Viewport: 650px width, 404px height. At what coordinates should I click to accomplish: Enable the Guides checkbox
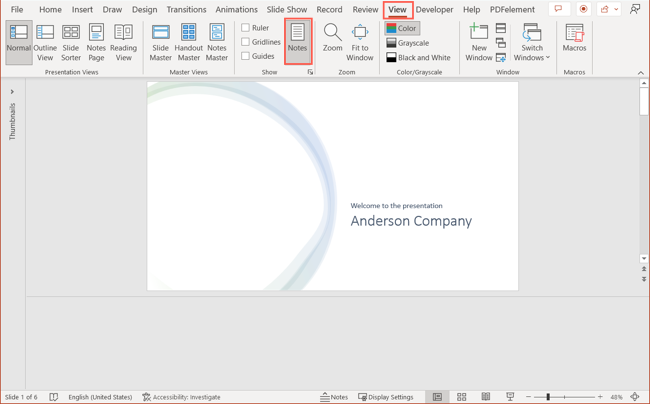tap(245, 56)
